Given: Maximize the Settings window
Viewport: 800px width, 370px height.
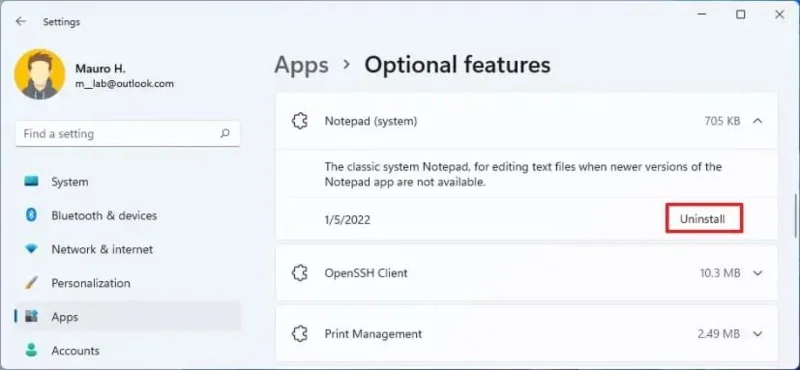Looking at the screenshot, I should pos(740,15).
